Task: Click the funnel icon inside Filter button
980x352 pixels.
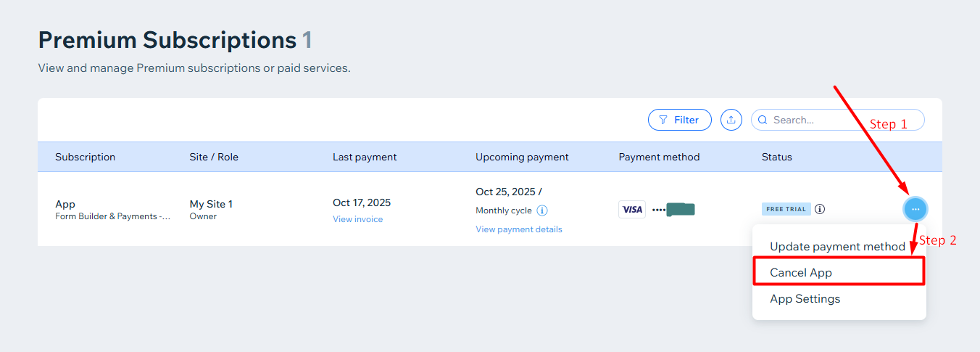Action: pyautogui.click(x=663, y=120)
